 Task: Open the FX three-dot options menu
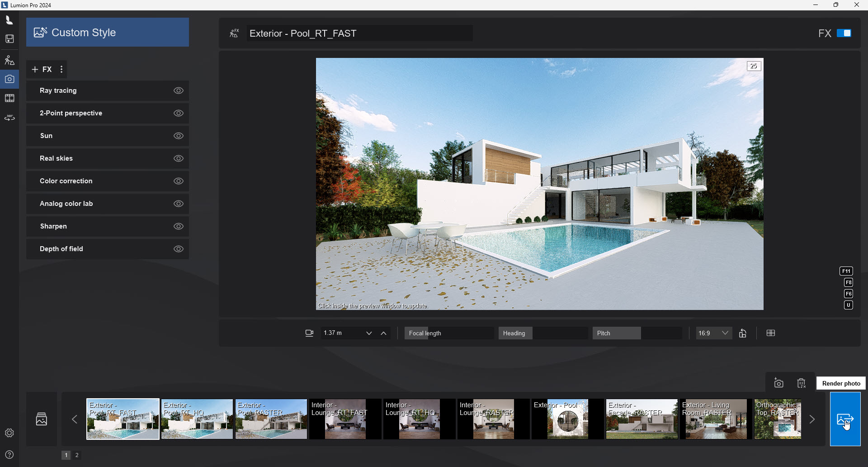click(x=61, y=69)
